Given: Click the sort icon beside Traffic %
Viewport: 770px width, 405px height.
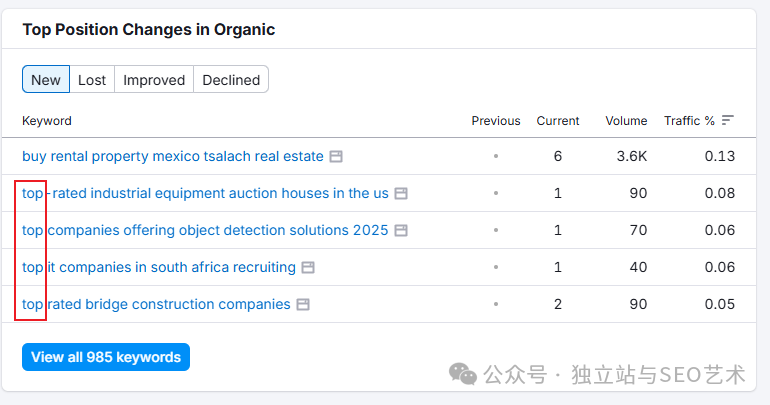Looking at the screenshot, I should (728, 121).
